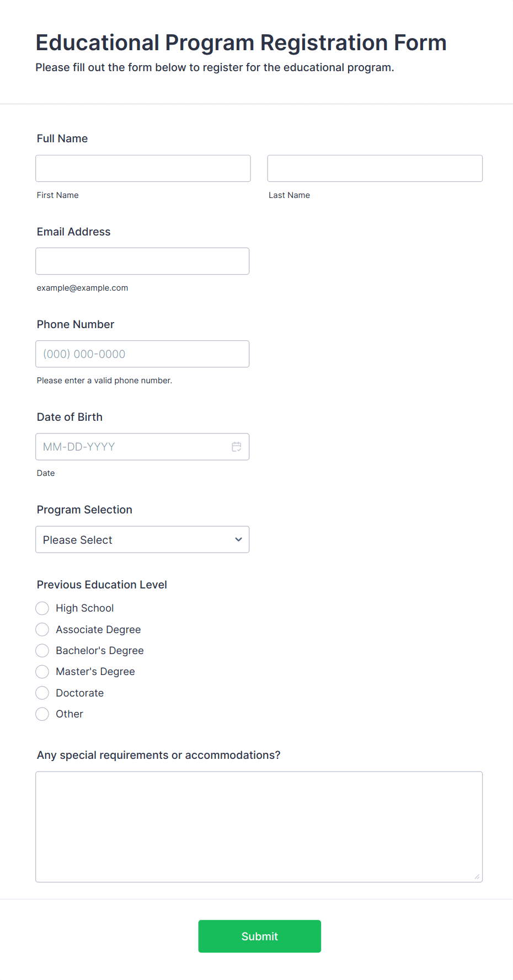Open the date picker calendar icon
513x980 pixels.
[237, 447]
